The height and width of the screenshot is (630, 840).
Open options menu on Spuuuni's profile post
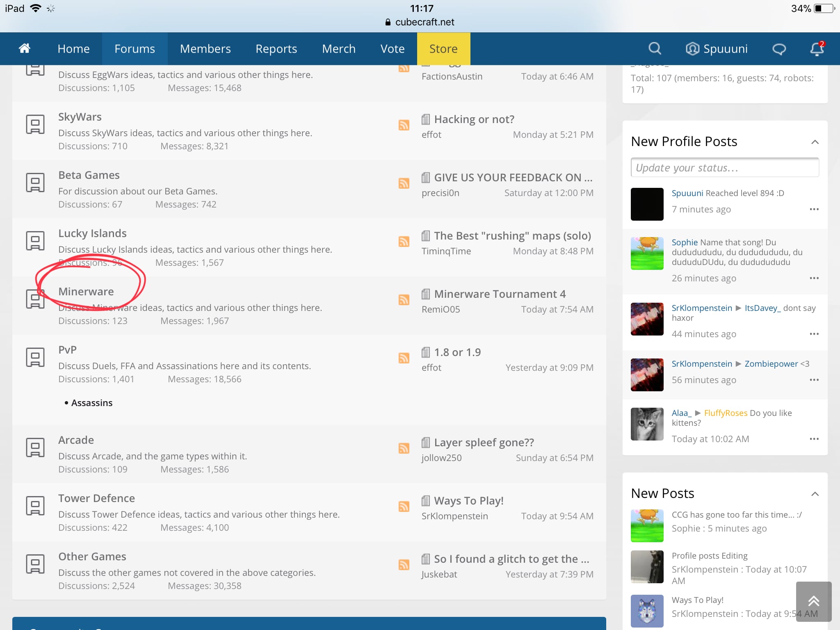point(814,209)
